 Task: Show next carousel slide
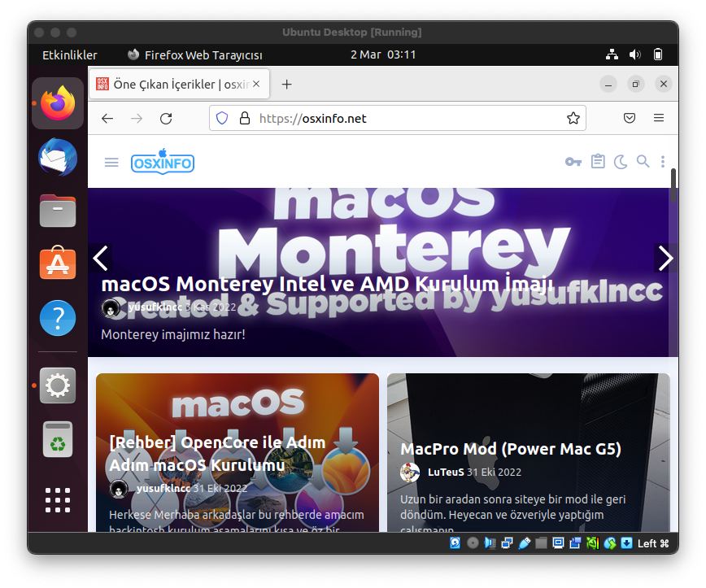click(665, 259)
